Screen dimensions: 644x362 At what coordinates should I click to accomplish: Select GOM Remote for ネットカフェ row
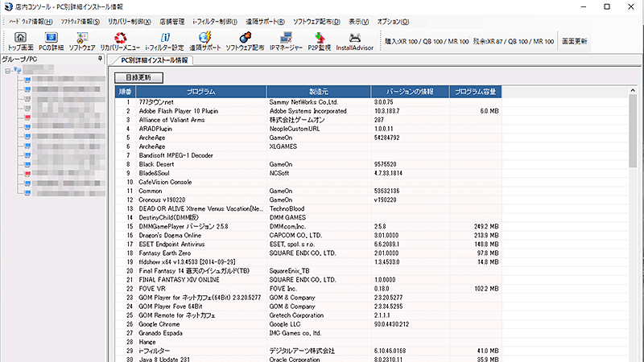point(308,315)
